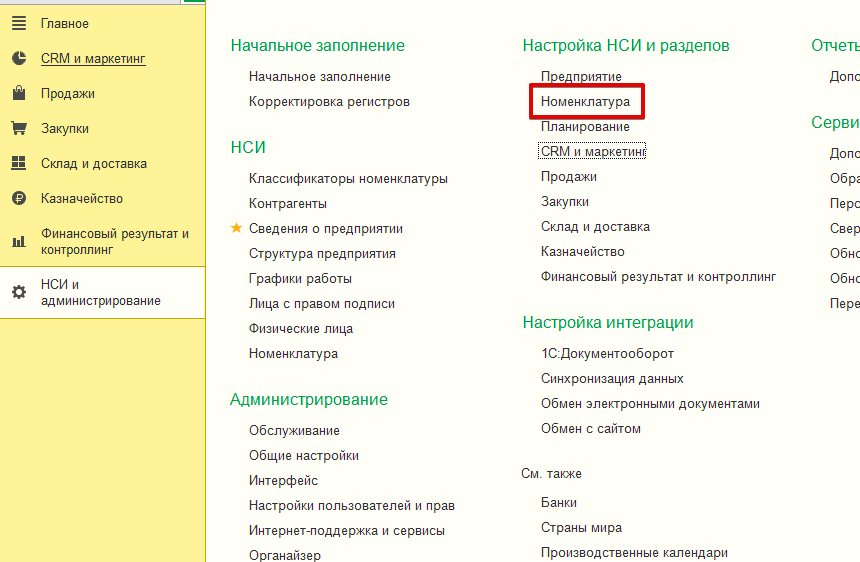Open Страны мира directory
The height and width of the screenshot is (562, 860).
pos(581,528)
